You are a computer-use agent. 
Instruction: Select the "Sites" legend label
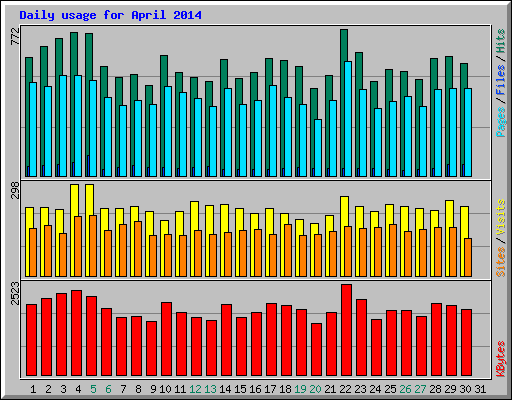500,262
